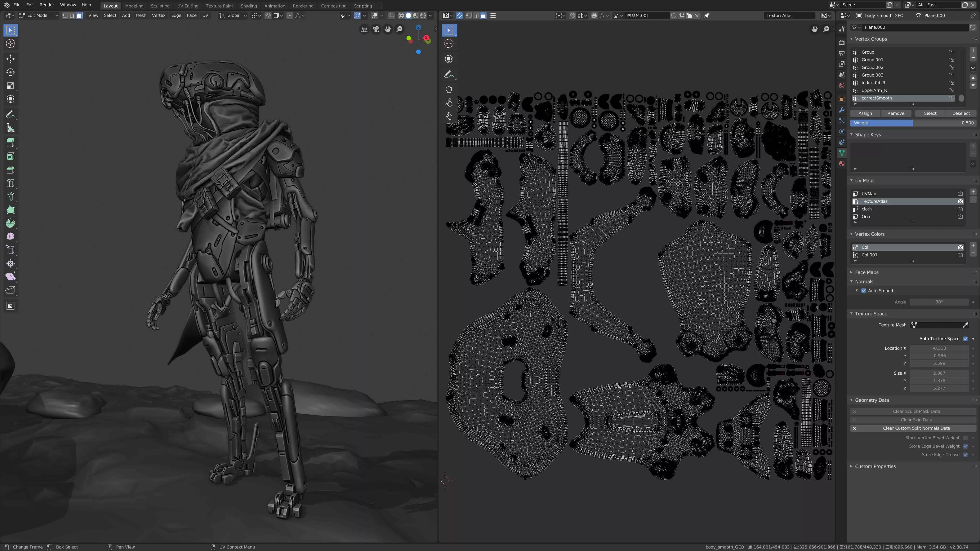Open the Mesh menu
The height and width of the screenshot is (551, 980).
coord(141,15)
